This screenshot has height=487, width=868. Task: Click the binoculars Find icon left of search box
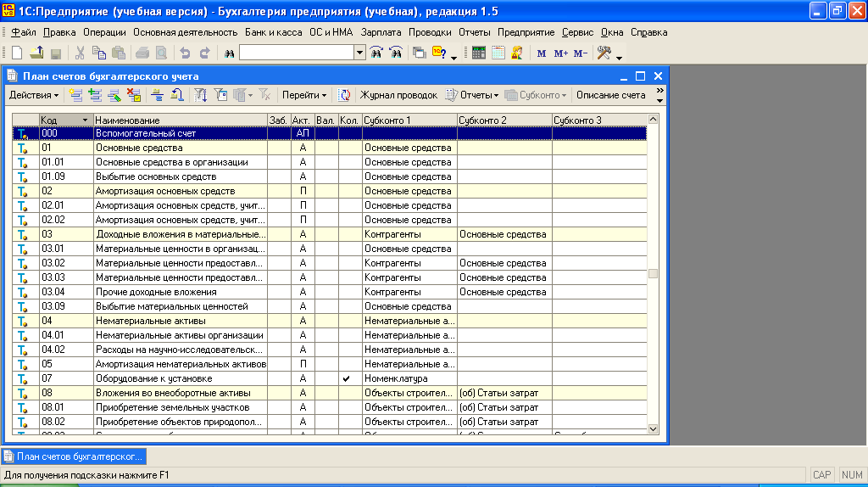point(229,53)
